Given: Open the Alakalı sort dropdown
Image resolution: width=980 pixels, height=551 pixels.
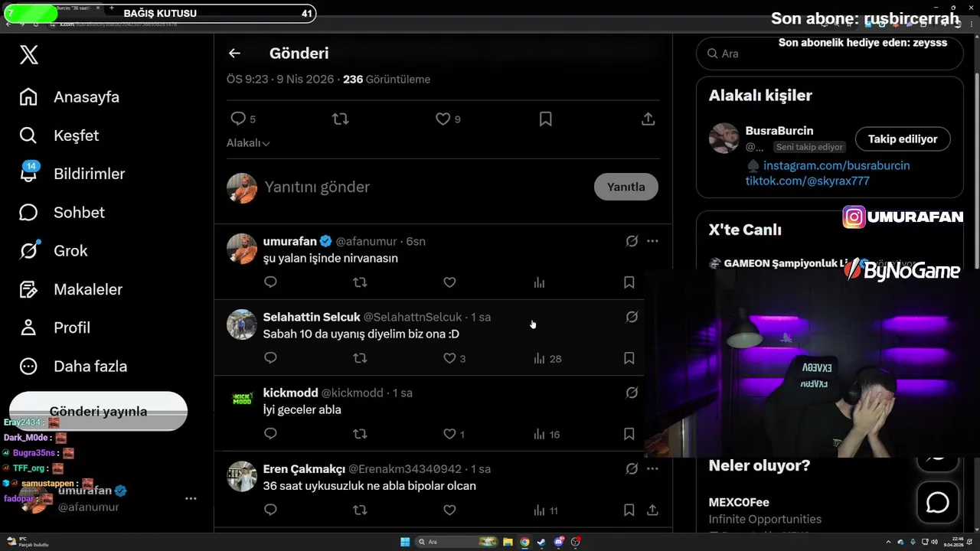Looking at the screenshot, I should (248, 143).
